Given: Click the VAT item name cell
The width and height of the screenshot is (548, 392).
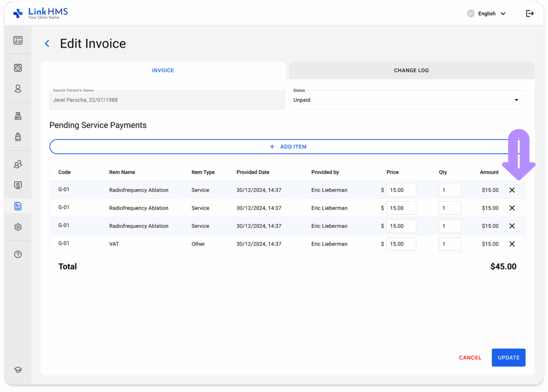Looking at the screenshot, I should (114, 244).
